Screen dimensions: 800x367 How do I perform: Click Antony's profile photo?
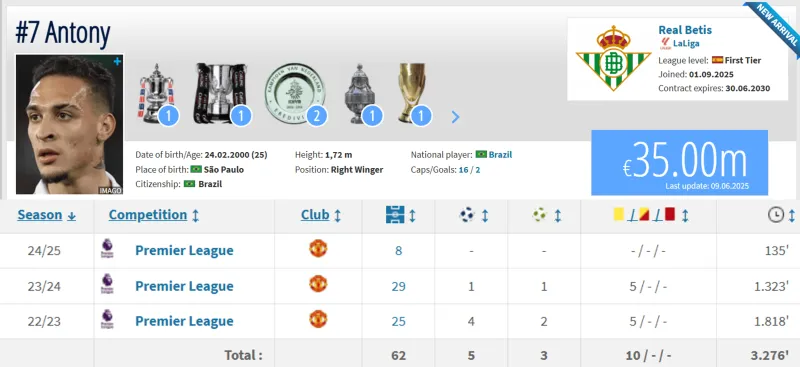tap(69, 125)
